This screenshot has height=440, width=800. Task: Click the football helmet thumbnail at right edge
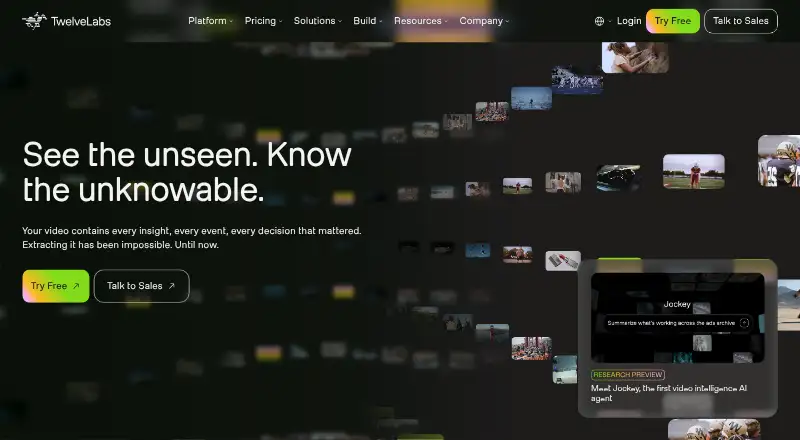click(779, 160)
